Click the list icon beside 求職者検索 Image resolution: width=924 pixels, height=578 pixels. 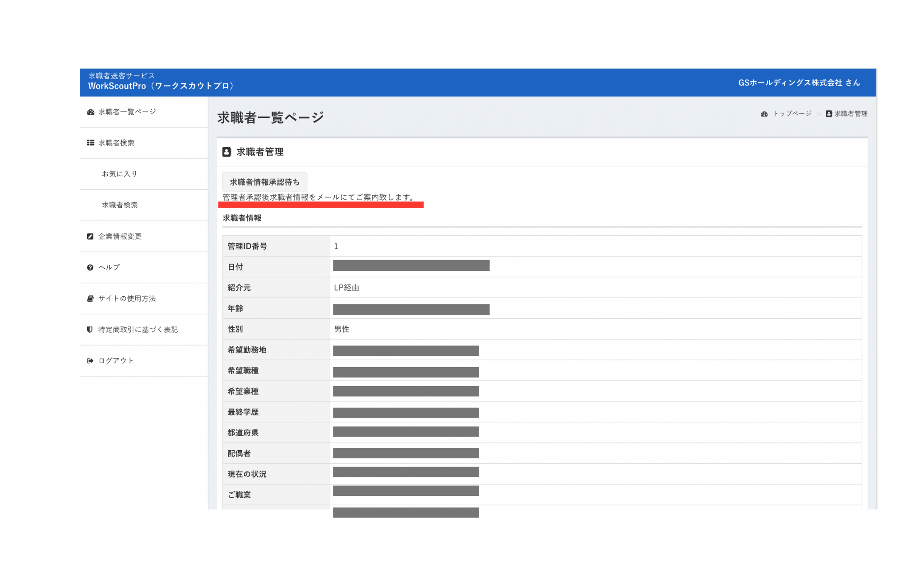[x=90, y=143]
